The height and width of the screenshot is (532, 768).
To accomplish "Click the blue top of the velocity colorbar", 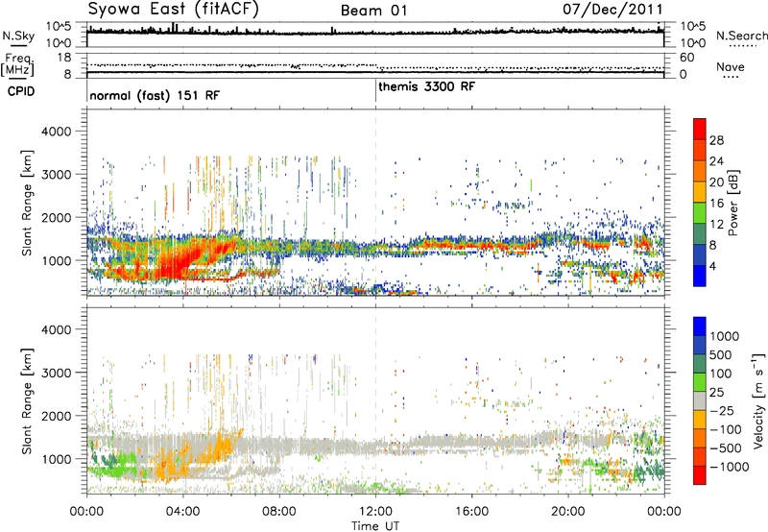I will (x=700, y=326).
